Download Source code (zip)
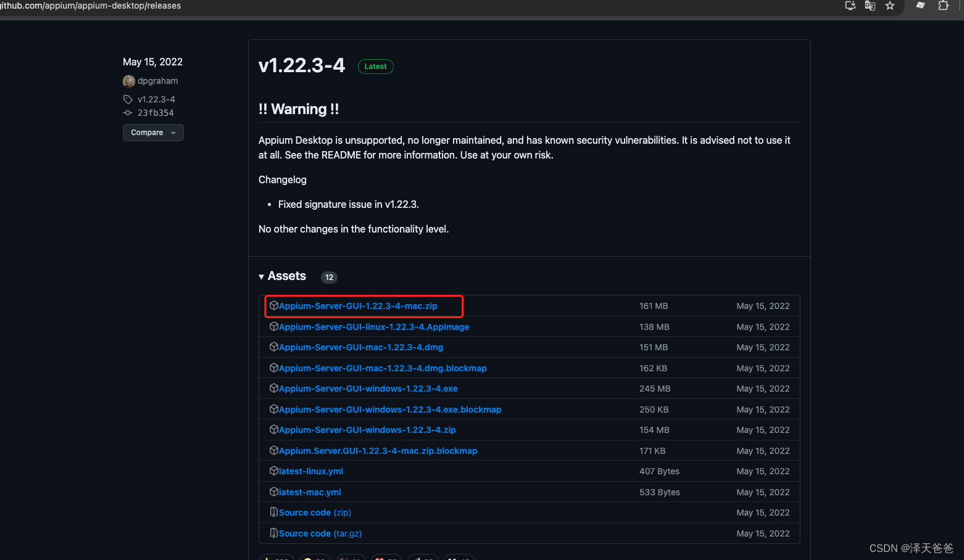This screenshot has width=964, height=560. (315, 513)
